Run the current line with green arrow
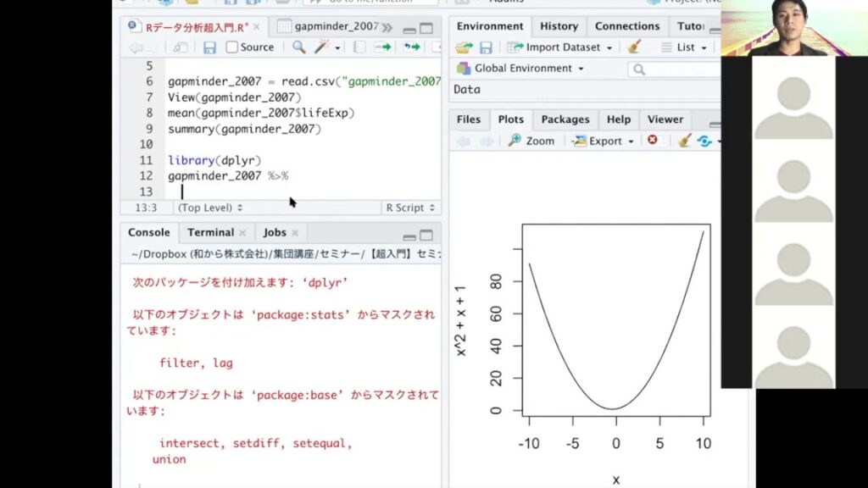The image size is (868, 488). tap(383, 47)
